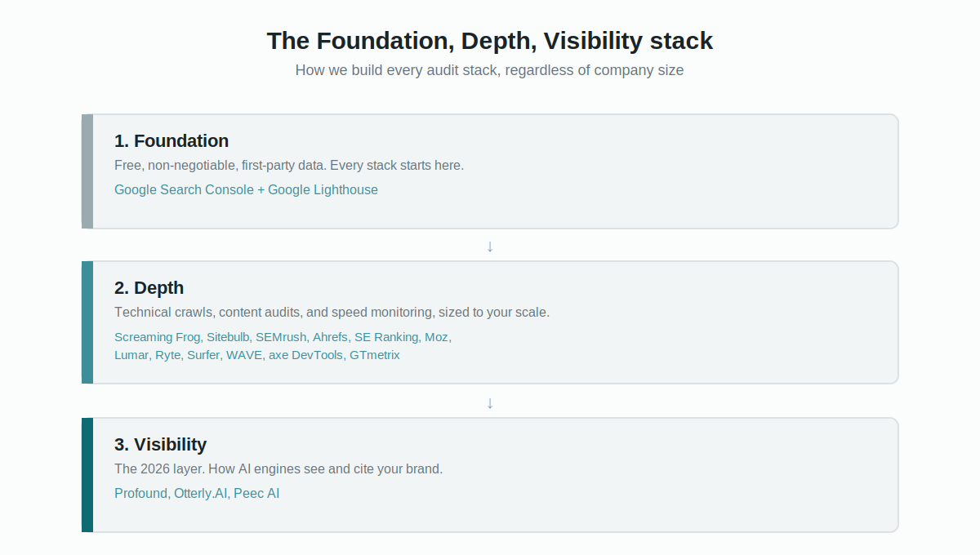This screenshot has width=980, height=555.
Task: Open the Google Search Console + Google Lighthouse link
Action: click(x=246, y=189)
